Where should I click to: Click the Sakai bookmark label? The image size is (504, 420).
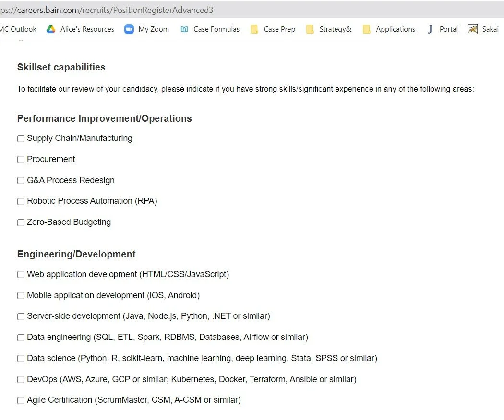(490, 29)
